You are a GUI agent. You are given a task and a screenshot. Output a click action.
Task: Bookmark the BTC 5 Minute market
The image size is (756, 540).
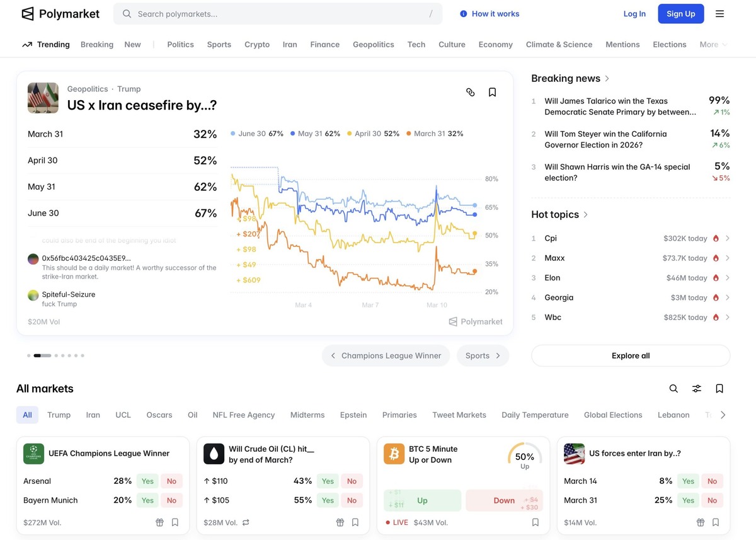pyautogui.click(x=535, y=522)
